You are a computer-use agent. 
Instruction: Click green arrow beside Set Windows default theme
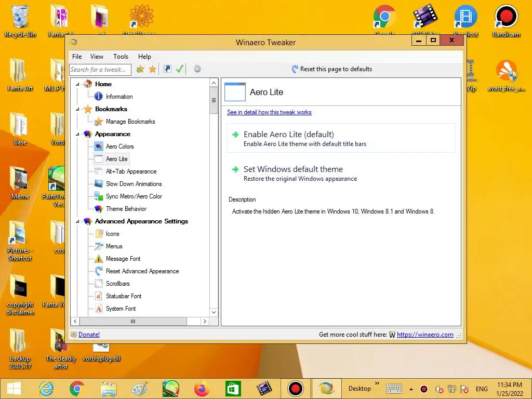[235, 169]
